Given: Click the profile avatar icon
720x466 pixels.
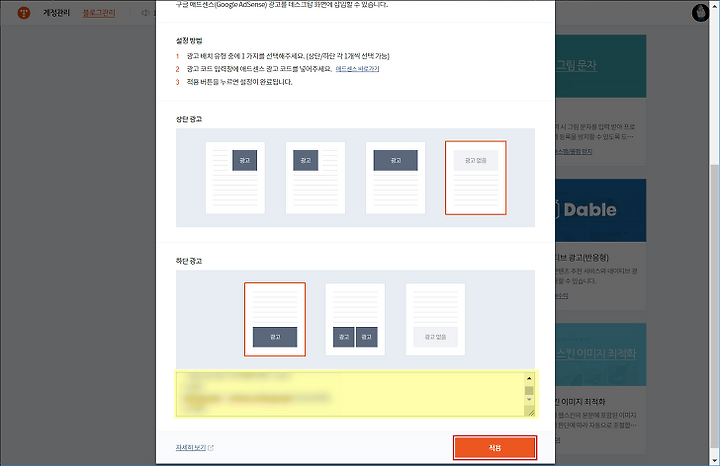Looking at the screenshot, I should coord(700,13).
